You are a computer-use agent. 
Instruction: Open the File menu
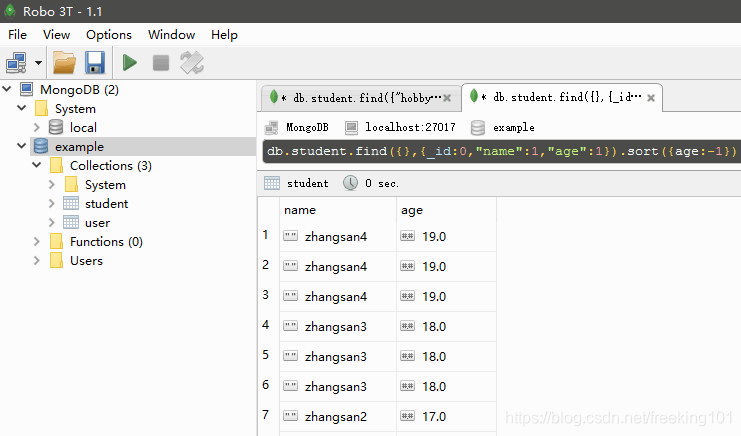(17, 35)
